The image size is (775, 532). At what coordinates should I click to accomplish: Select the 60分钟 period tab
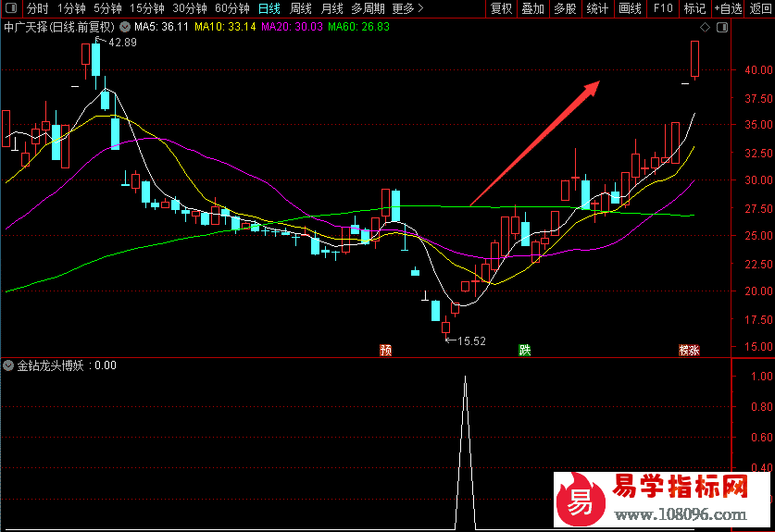[232, 8]
